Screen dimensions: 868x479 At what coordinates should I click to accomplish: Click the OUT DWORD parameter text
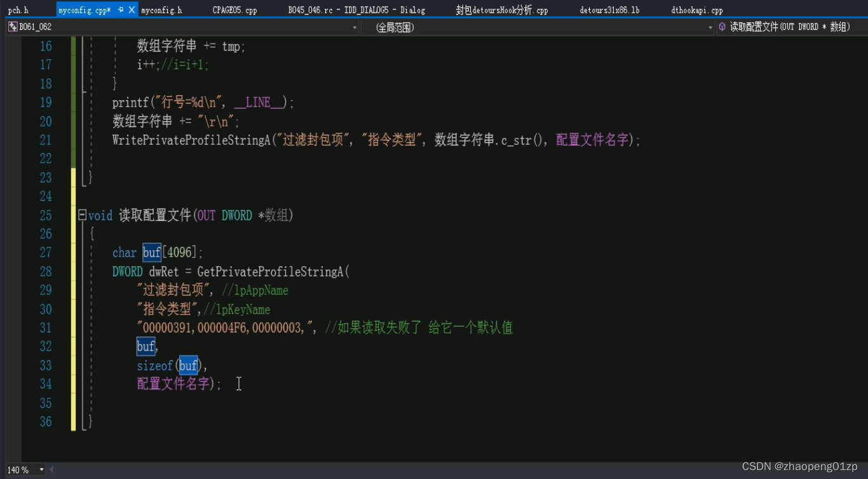click(224, 215)
